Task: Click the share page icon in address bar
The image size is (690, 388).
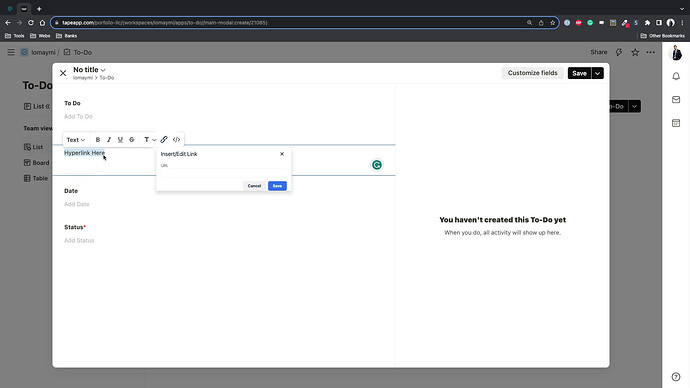Action: click(x=541, y=22)
